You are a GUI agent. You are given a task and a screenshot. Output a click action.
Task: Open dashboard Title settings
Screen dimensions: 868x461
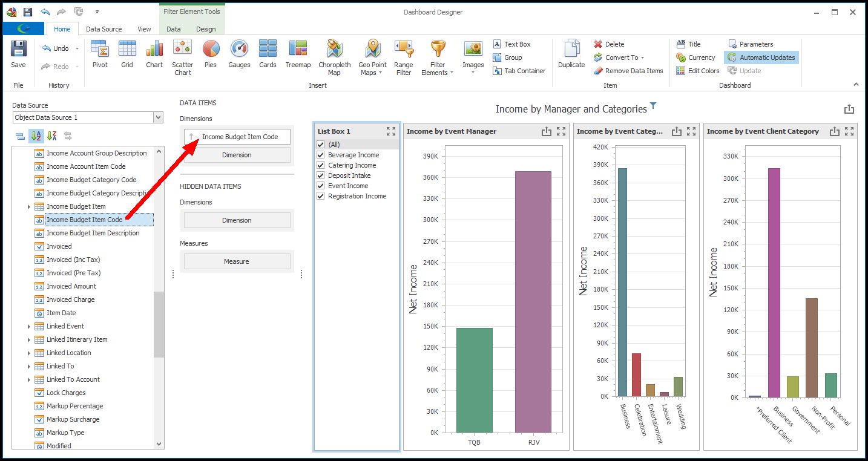click(x=688, y=44)
